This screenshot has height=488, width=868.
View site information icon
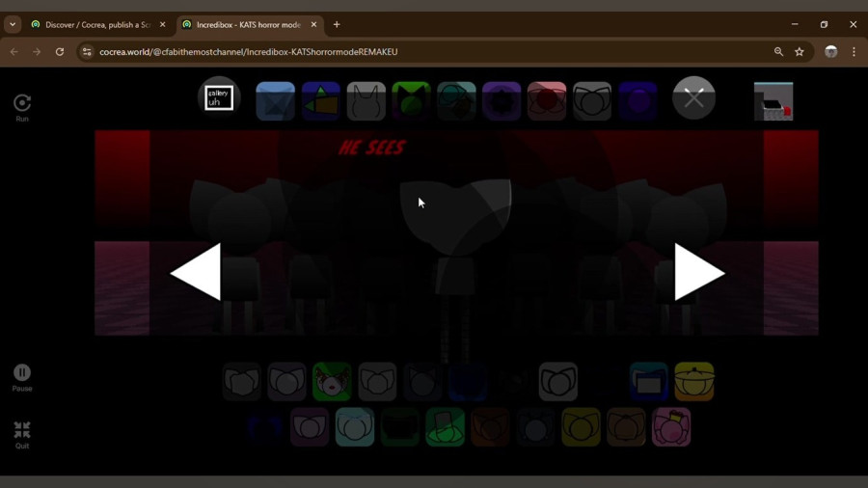[87, 51]
